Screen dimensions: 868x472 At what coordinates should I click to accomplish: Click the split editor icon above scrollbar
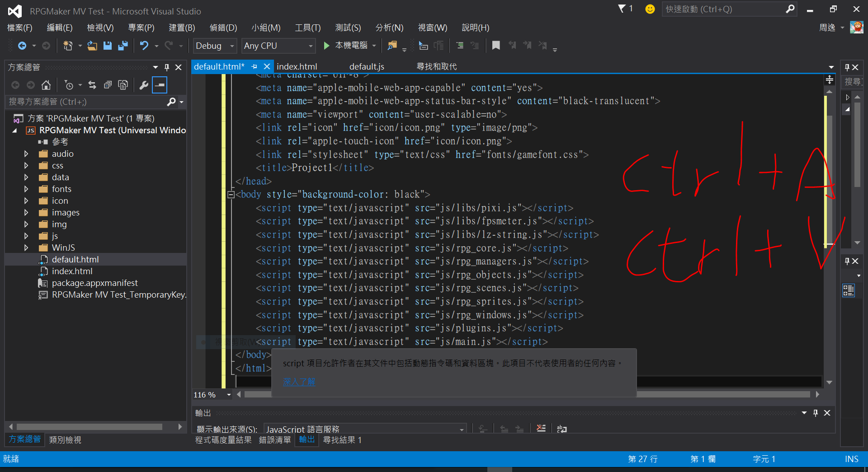point(830,80)
